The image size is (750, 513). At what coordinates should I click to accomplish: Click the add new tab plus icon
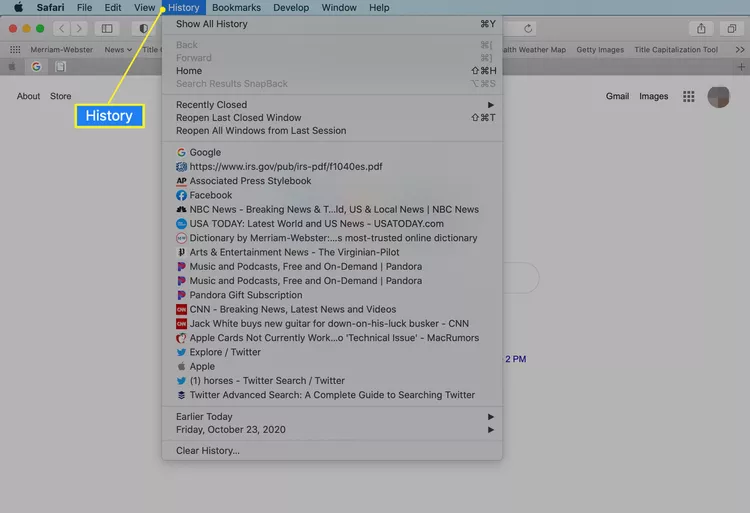[739, 67]
